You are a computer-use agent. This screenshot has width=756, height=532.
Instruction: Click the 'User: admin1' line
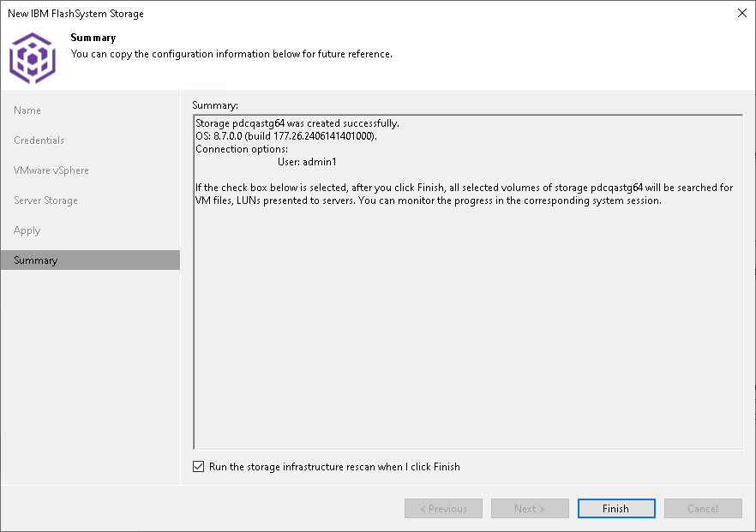coord(307,162)
